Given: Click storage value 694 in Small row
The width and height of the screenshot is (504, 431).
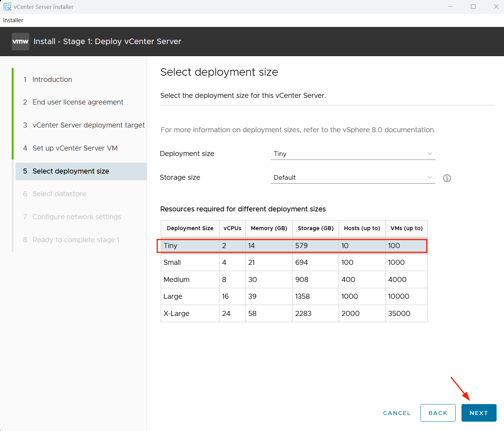Looking at the screenshot, I should pyautogui.click(x=302, y=263).
